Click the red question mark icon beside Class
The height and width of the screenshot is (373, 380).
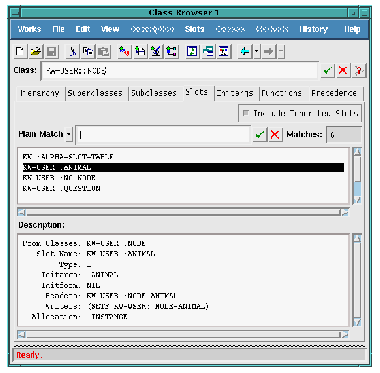[359, 70]
